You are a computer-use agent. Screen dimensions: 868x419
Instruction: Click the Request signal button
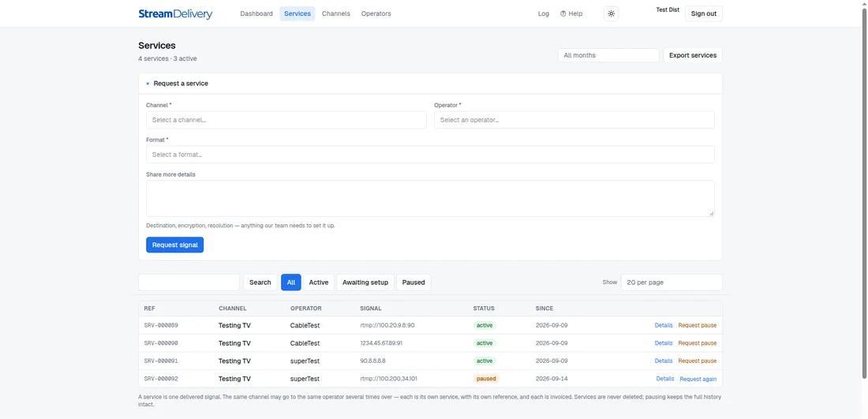[175, 245]
